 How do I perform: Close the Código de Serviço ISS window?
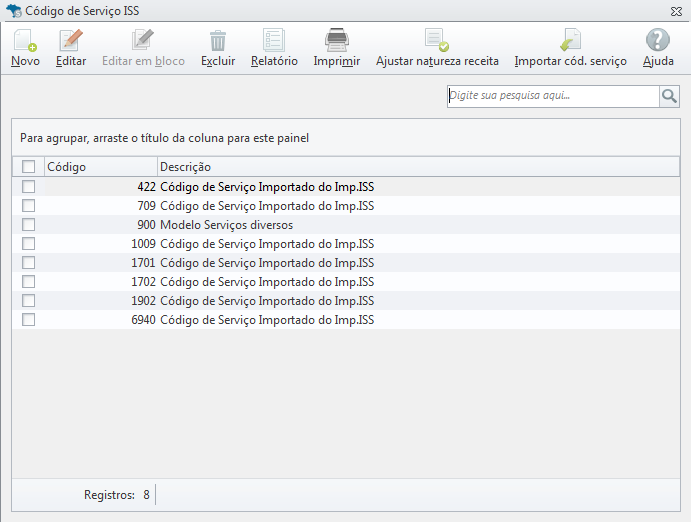point(676,11)
